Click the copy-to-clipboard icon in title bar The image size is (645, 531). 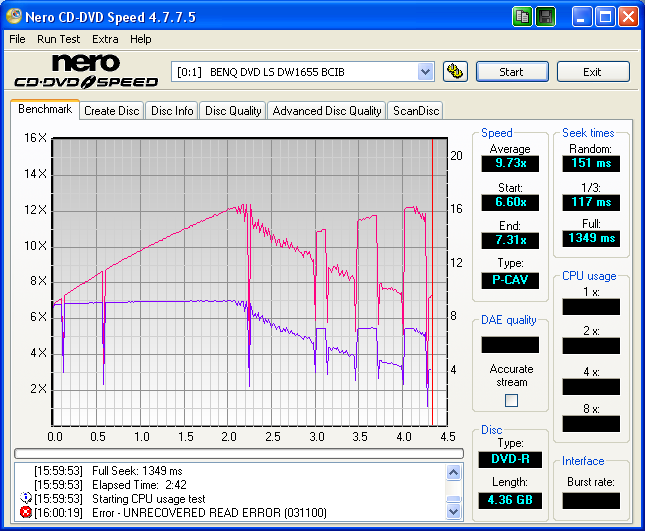[x=522, y=17]
